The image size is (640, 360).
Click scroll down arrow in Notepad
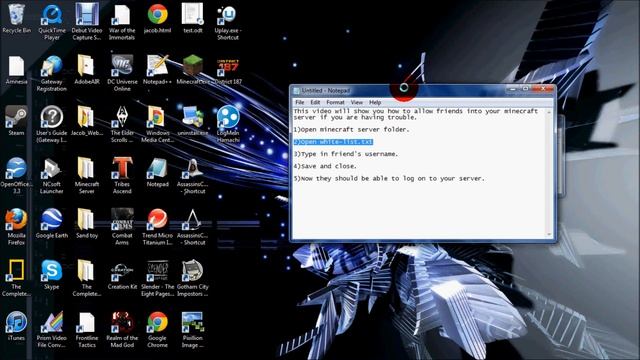pyautogui.click(x=549, y=234)
